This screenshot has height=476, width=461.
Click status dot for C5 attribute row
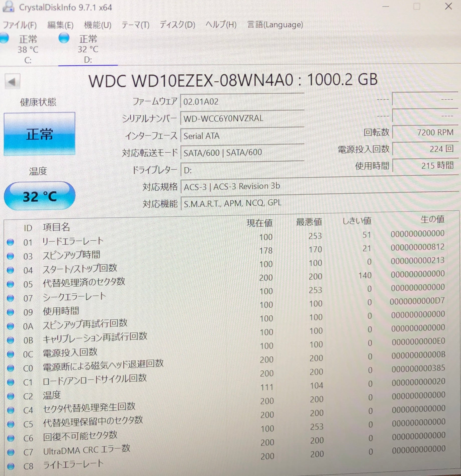tap(11, 424)
